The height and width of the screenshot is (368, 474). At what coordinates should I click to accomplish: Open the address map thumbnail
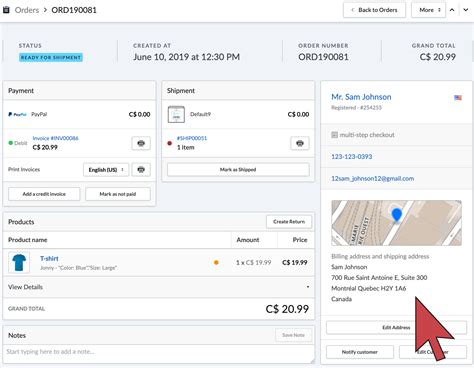396,223
